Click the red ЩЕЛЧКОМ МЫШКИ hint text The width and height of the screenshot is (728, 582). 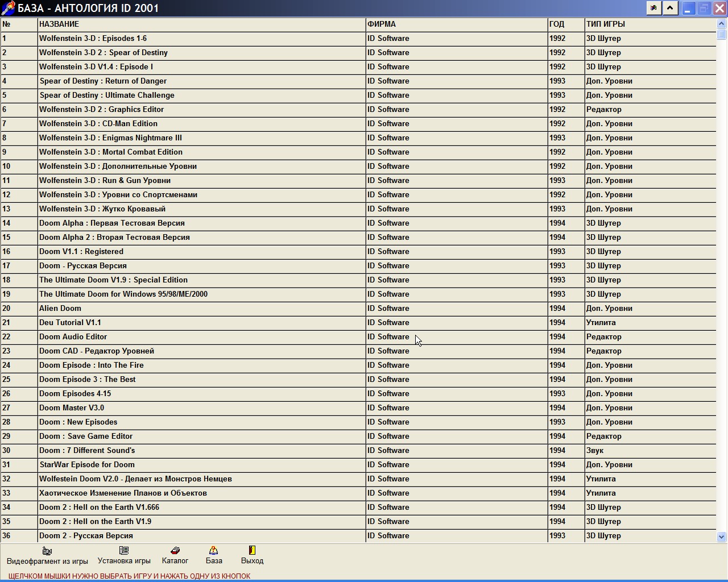pos(129,576)
